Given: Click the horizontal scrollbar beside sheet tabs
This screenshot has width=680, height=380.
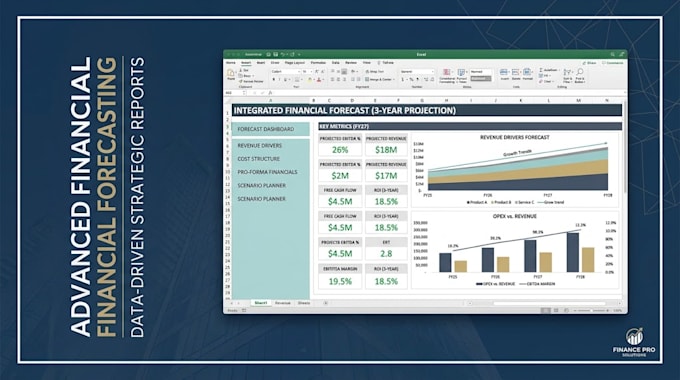Looking at the screenshot, I should pyautogui.click(x=549, y=303).
